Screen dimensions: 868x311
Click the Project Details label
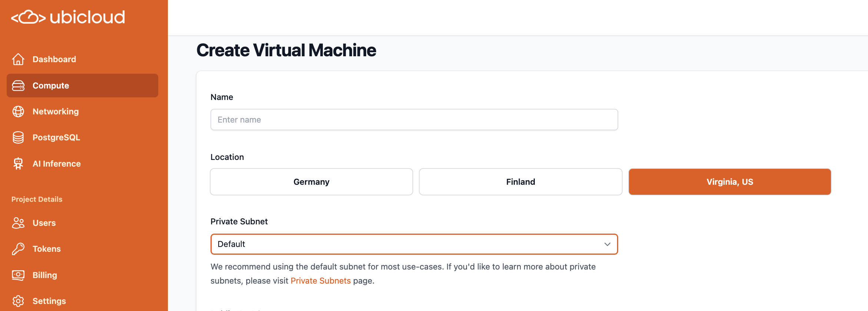coord(37,199)
